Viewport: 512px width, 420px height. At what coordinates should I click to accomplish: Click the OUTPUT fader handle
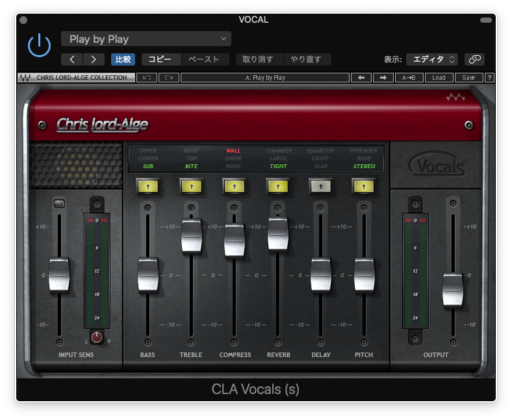(453, 290)
